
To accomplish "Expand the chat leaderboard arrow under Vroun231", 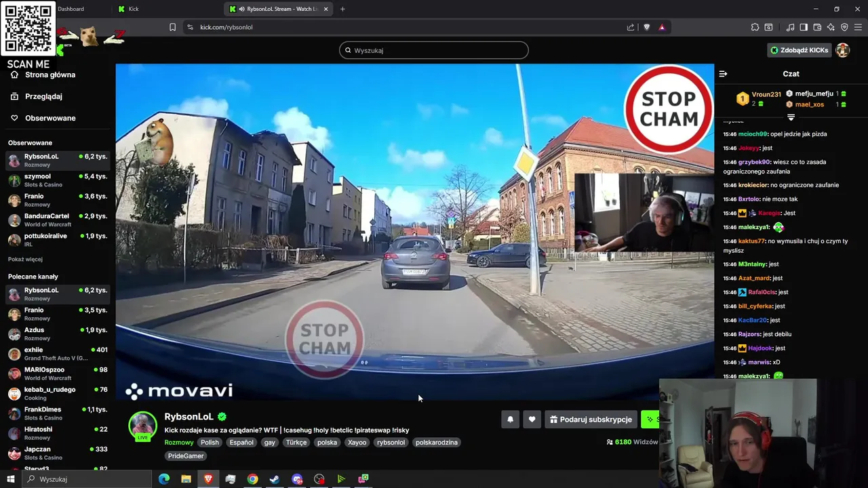I will pyautogui.click(x=791, y=118).
